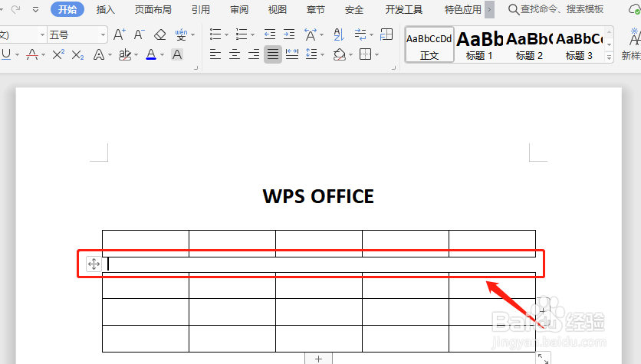
Task: Open the 审阅 tab
Action: [x=239, y=9]
